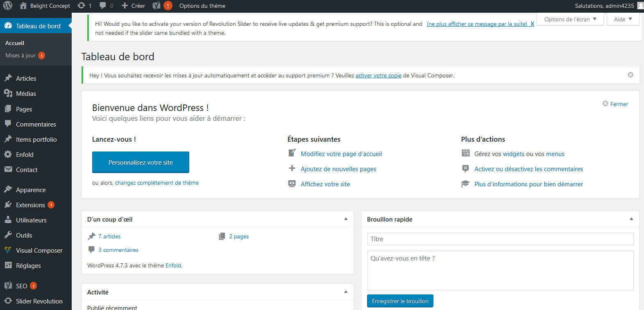
Task: Click ne plus afficher ce message link
Action: click(x=477, y=24)
